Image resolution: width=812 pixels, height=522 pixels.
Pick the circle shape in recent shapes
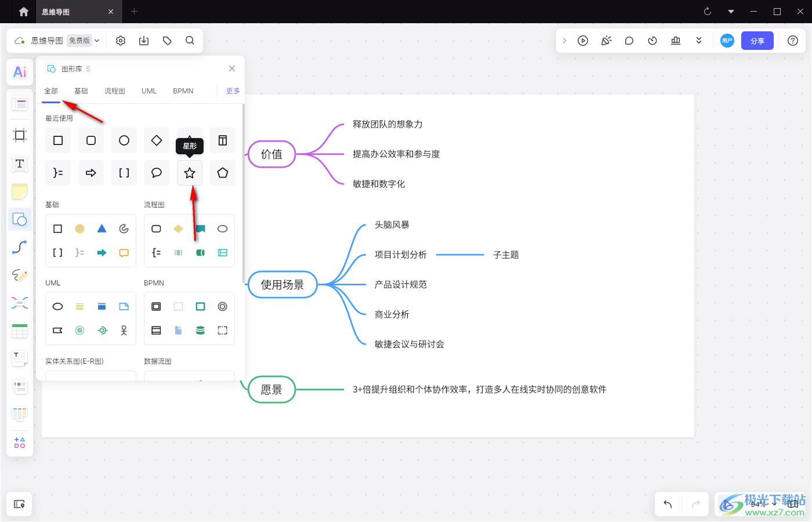124,140
